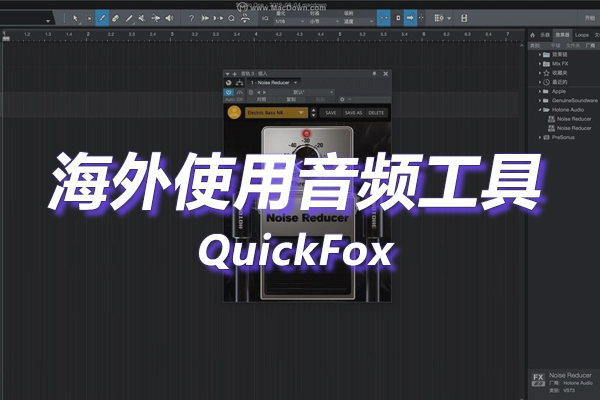The image size is (600, 400).
Task: Select the Line draw tool
Action: 129,18
